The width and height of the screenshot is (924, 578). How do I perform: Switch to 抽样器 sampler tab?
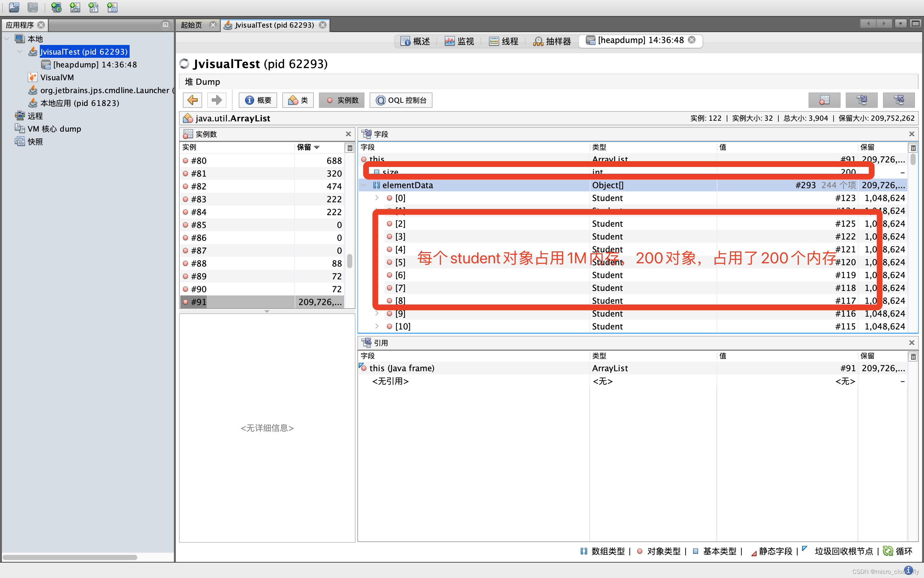(552, 41)
